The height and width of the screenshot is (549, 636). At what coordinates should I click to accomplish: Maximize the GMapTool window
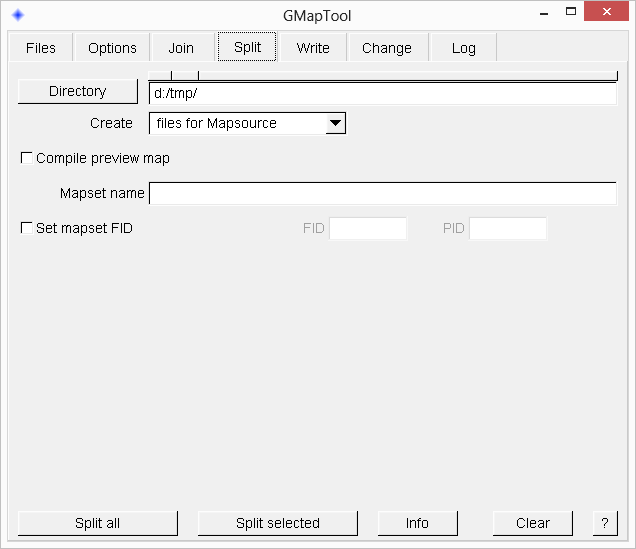tap(571, 11)
